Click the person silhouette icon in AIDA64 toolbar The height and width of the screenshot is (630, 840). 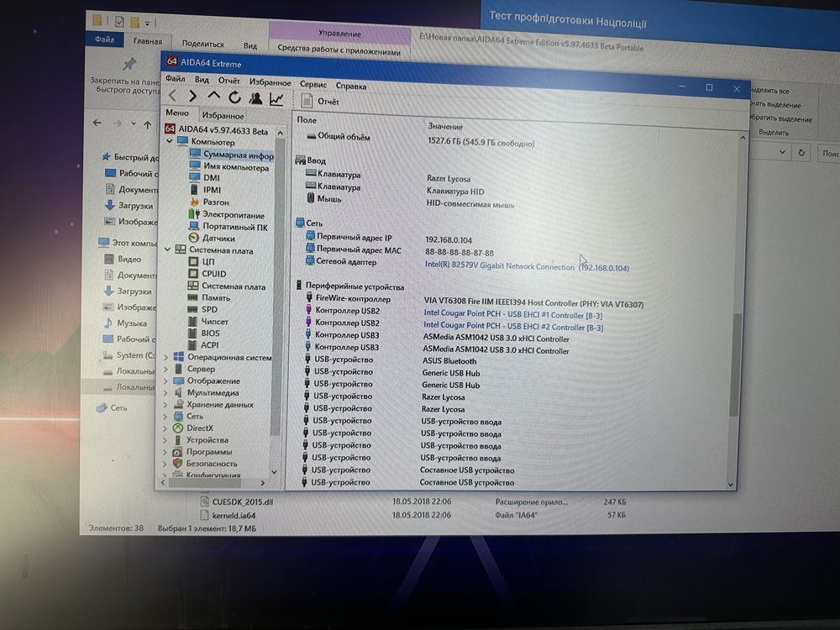255,98
